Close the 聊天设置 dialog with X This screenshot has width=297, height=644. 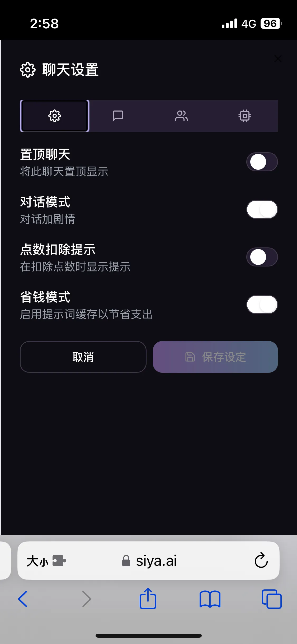coord(278,59)
